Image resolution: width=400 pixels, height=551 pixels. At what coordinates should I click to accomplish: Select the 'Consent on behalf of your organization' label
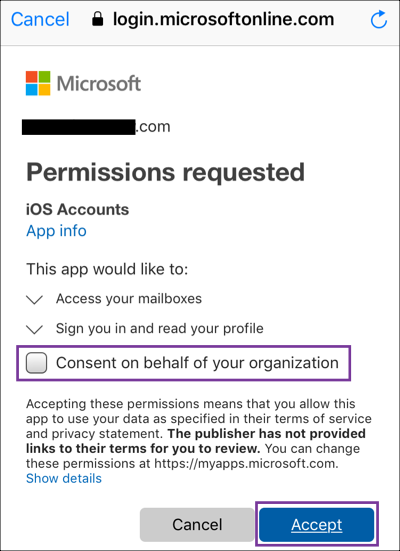[x=197, y=363]
